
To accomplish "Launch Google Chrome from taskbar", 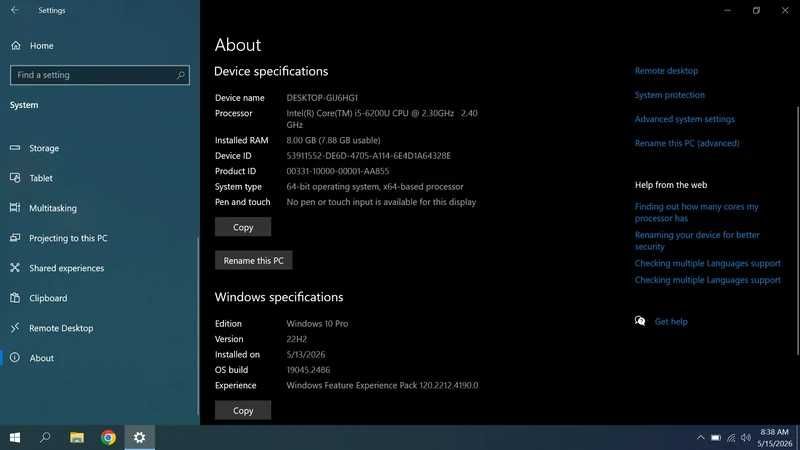I will pyautogui.click(x=108, y=438).
